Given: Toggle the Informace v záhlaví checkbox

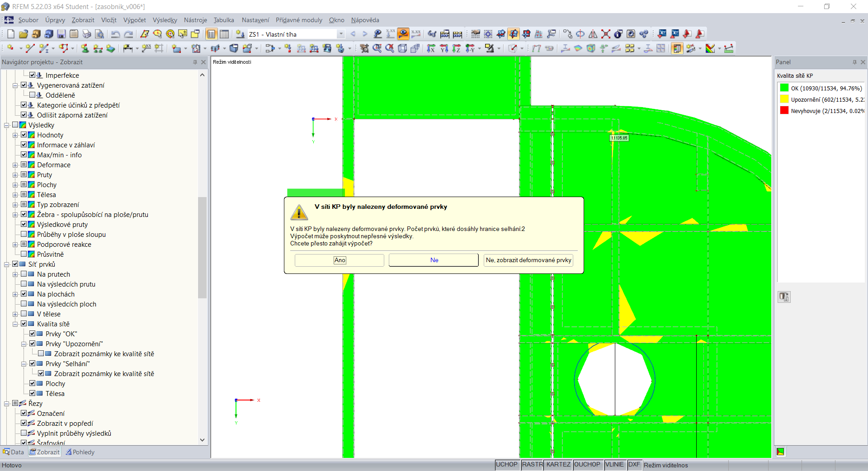Looking at the screenshot, I should tap(24, 145).
